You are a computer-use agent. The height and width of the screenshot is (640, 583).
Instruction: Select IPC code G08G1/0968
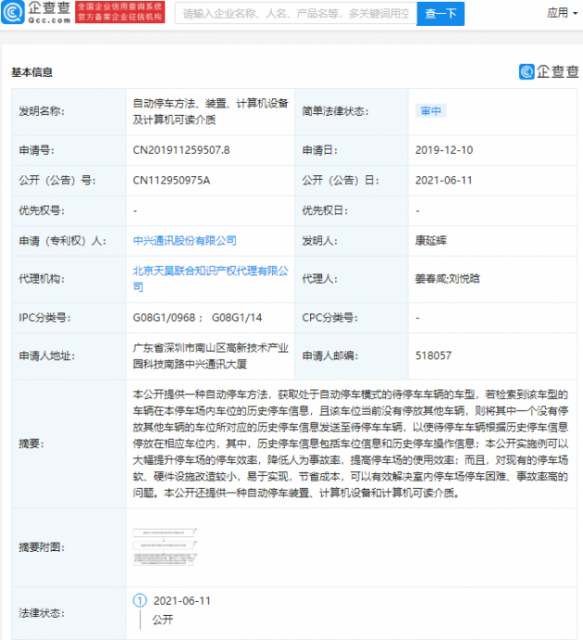tap(164, 318)
